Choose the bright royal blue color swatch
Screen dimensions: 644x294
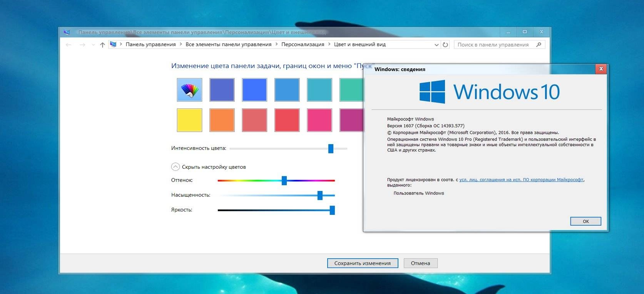[254, 90]
